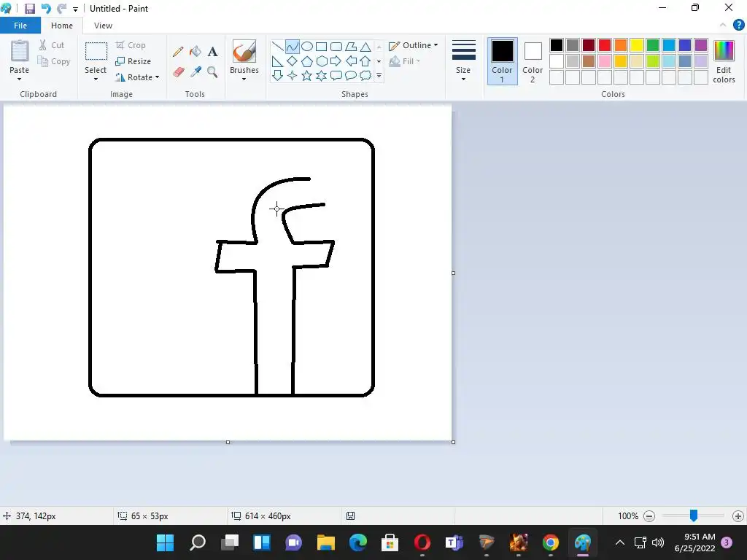Open Customize Quick Access Toolbar arrow

coord(75,9)
